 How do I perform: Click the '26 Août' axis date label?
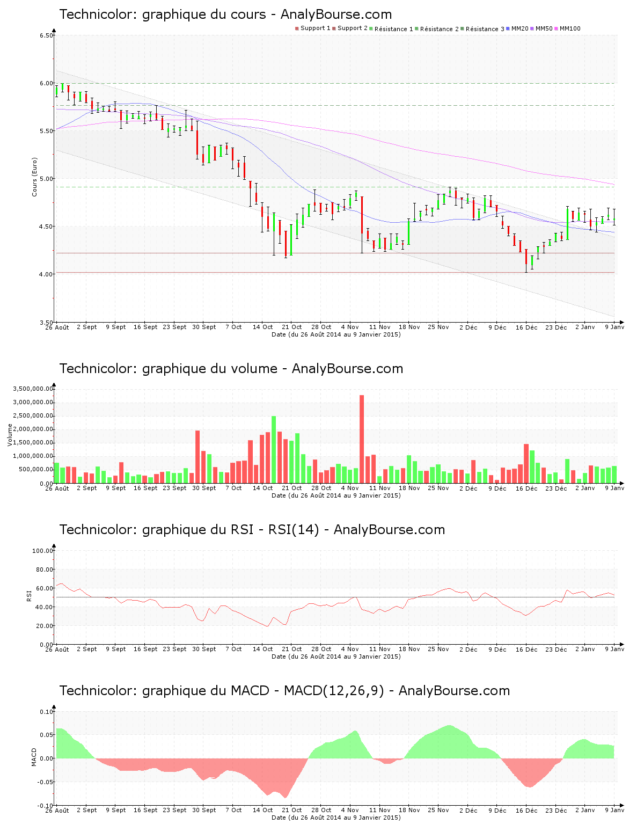[x=57, y=327]
